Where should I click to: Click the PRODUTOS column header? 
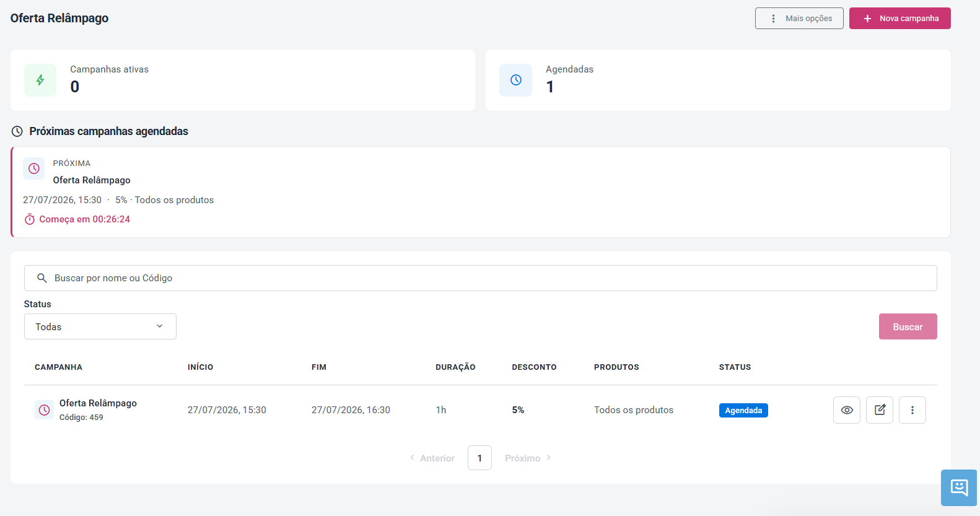tap(616, 367)
